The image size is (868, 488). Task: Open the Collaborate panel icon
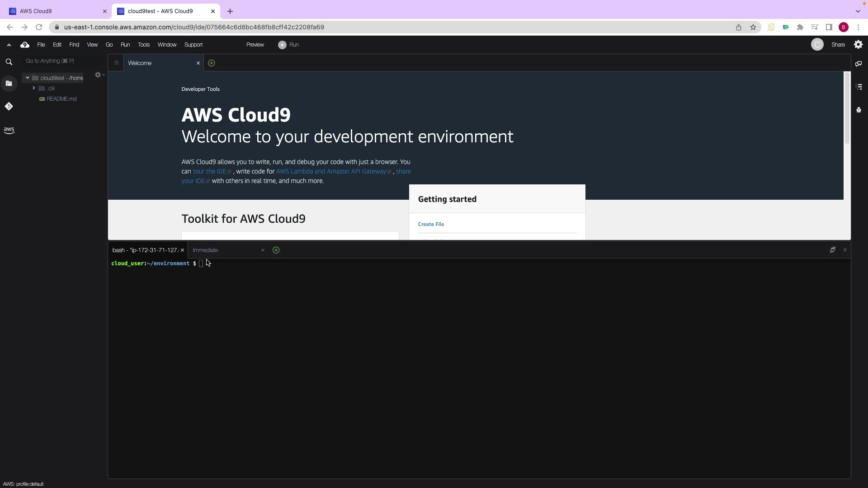pos(859,64)
